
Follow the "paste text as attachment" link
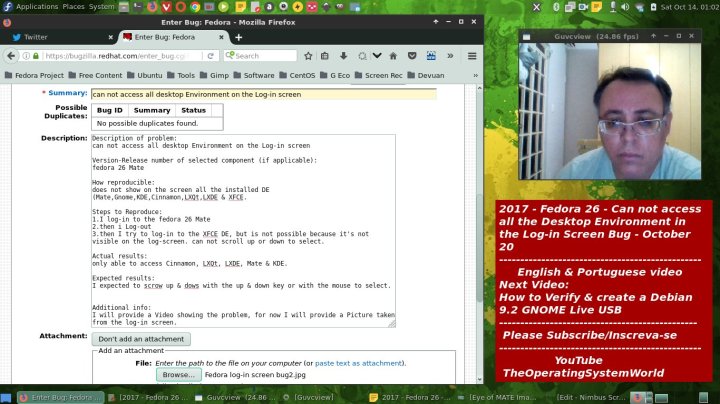click(358, 362)
